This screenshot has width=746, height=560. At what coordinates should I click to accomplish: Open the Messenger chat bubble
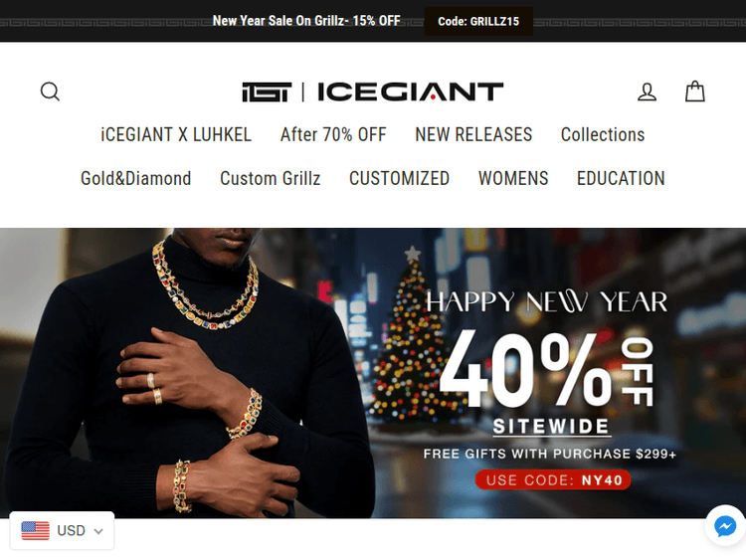tap(725, 526)
